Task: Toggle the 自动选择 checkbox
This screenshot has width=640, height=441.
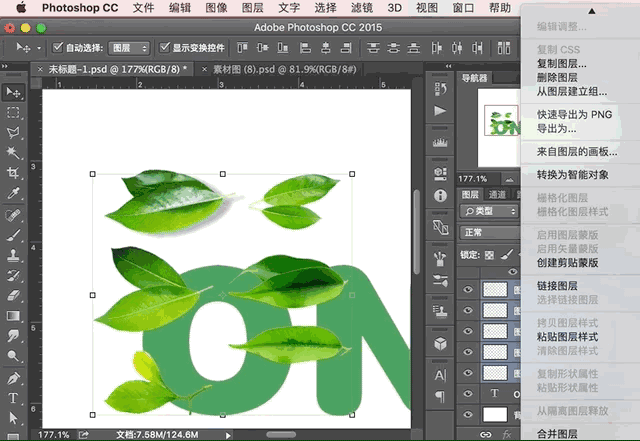Action: click(x=57, y=47)
